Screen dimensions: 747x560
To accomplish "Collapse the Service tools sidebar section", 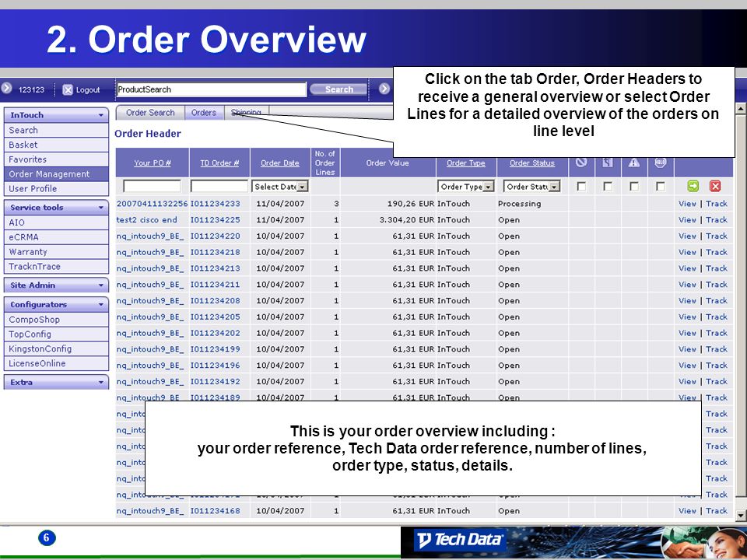I will pyautogui.click(x=56, y=207).
